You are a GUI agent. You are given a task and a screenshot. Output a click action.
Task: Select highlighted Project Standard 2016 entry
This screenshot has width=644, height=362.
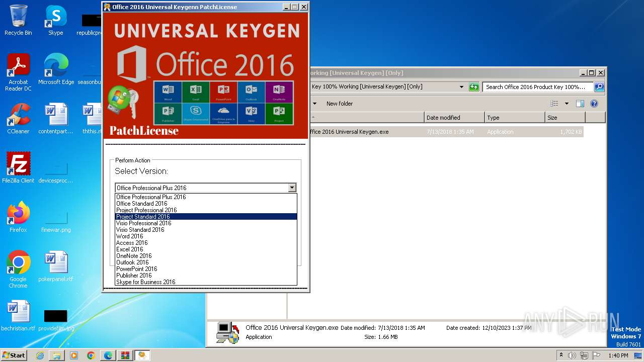(x=206, y=217)
